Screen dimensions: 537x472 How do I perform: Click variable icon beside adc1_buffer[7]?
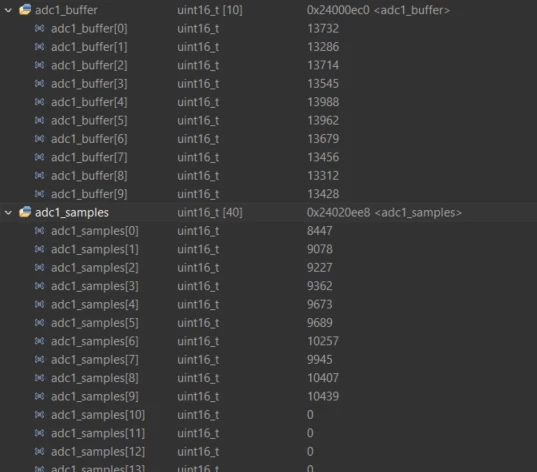point(39,157)
